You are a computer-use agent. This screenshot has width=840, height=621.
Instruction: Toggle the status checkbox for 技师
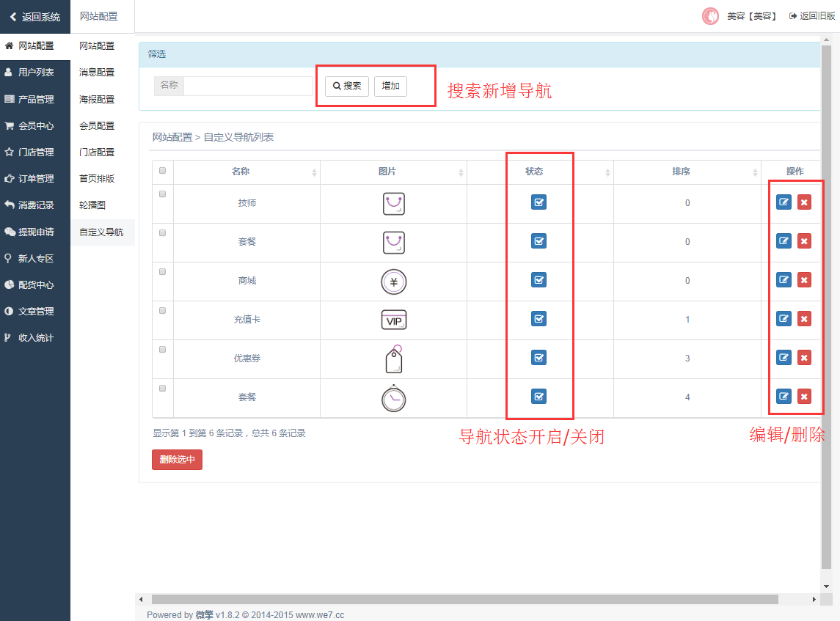(x=538, y=202)
